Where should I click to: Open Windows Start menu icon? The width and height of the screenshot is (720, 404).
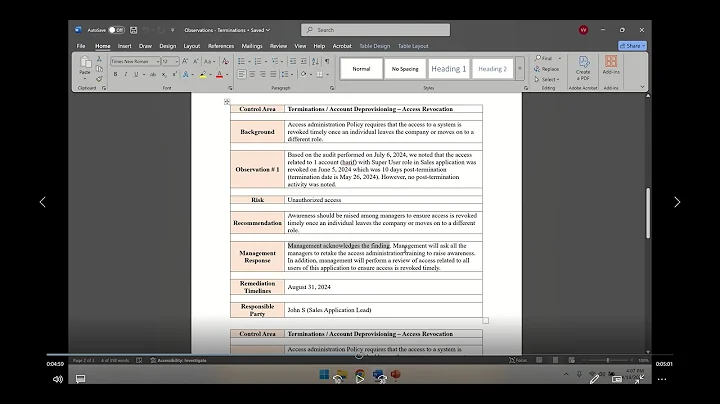324,375
